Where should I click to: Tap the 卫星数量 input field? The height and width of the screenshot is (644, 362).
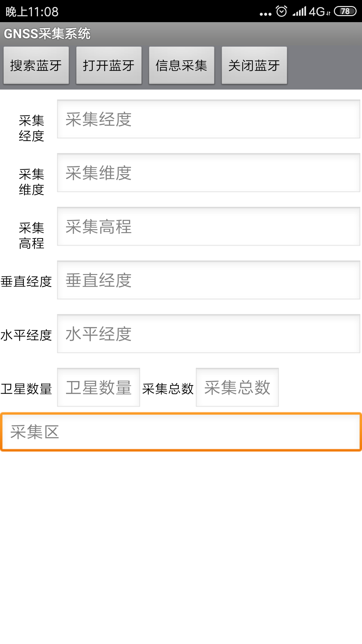click(x=99, y=387)
